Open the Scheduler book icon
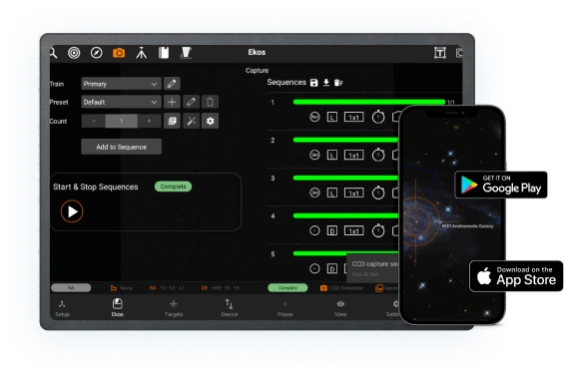 coord(164,53)
